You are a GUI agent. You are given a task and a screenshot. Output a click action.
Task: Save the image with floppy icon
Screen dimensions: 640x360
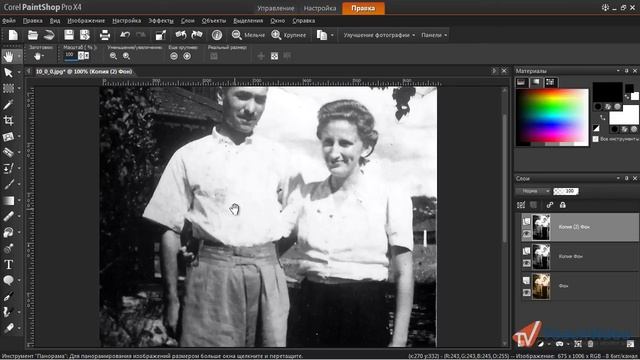pos(69,35)
